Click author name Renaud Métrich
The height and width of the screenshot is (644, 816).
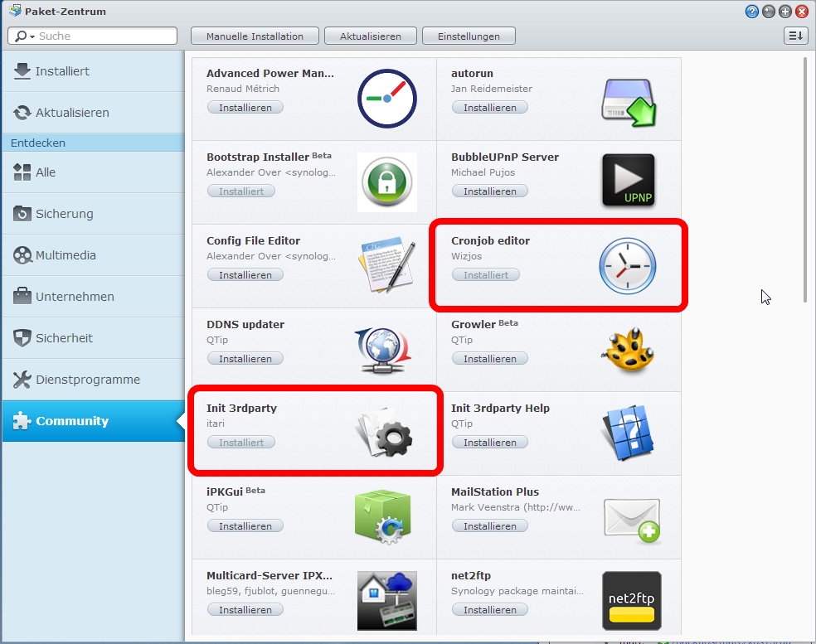click(x=243, y=89)
